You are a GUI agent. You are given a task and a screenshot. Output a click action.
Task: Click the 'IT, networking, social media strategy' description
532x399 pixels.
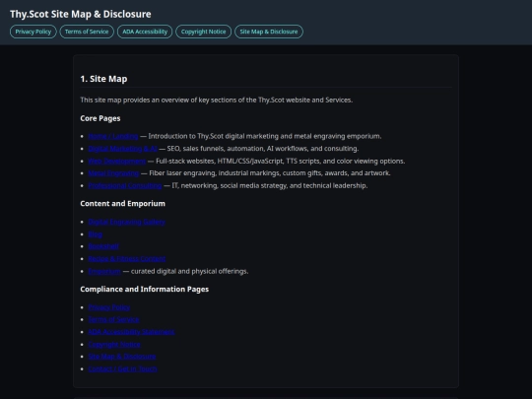click(x=270, y=185)
